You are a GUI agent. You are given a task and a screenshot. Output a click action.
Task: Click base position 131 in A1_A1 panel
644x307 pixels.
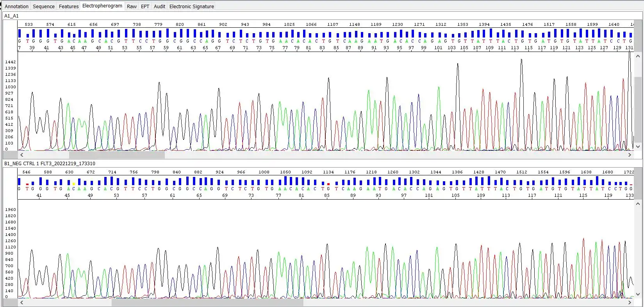coord(629,48)
